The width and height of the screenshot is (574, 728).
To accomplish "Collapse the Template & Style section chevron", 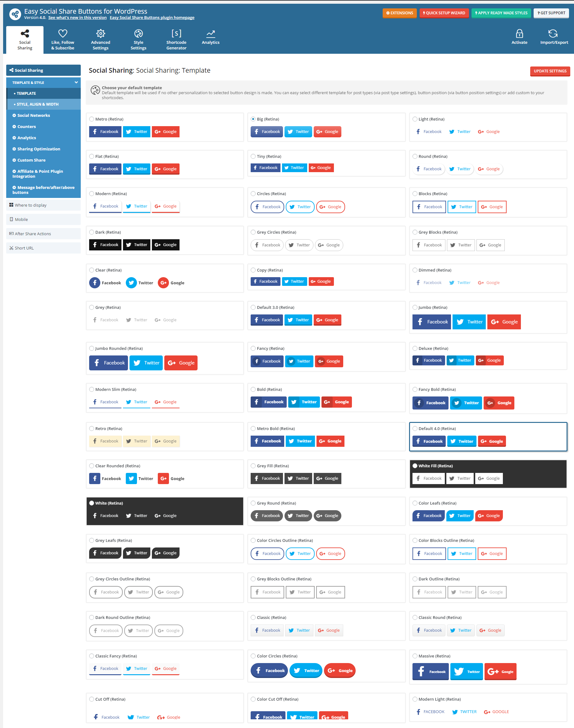I will (76, 82).
